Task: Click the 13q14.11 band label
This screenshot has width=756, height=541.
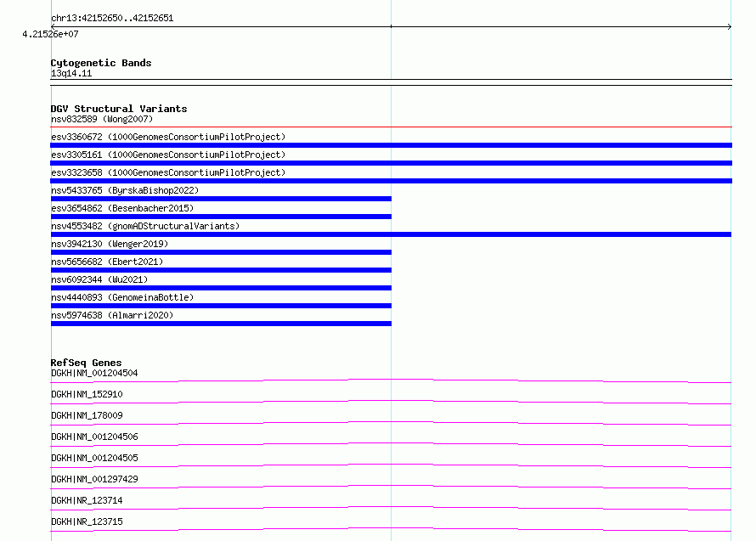Action: click(71, 73)
